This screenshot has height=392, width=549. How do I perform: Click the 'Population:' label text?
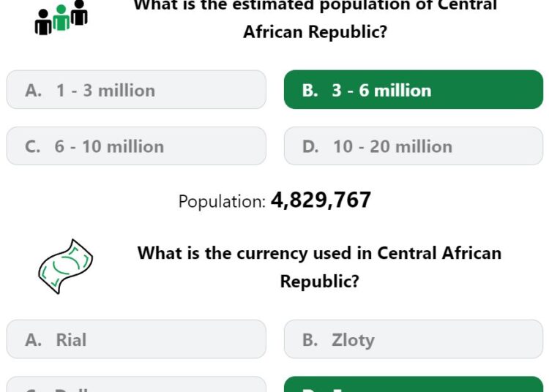click(x=222, y=202)
